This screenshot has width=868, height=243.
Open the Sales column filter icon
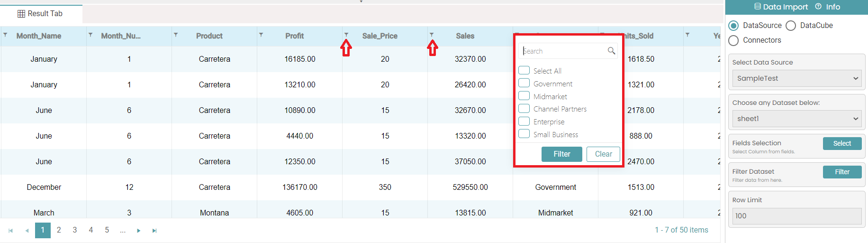(x=432, y=35)
